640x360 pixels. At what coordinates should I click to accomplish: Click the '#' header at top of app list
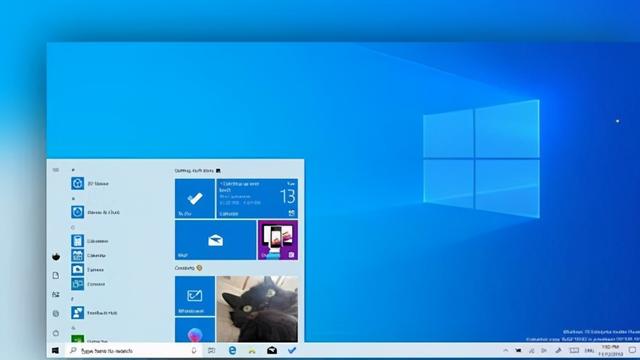[73, 170]
